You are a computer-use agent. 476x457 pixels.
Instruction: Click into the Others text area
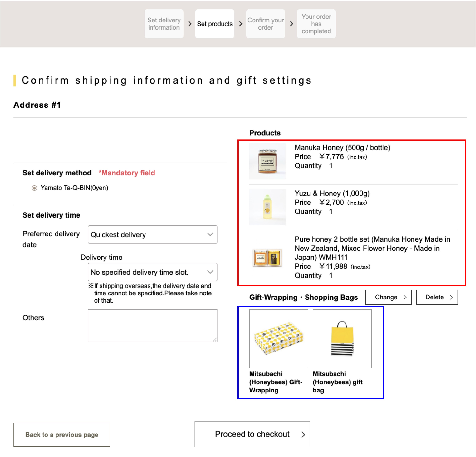click(152, 325)
